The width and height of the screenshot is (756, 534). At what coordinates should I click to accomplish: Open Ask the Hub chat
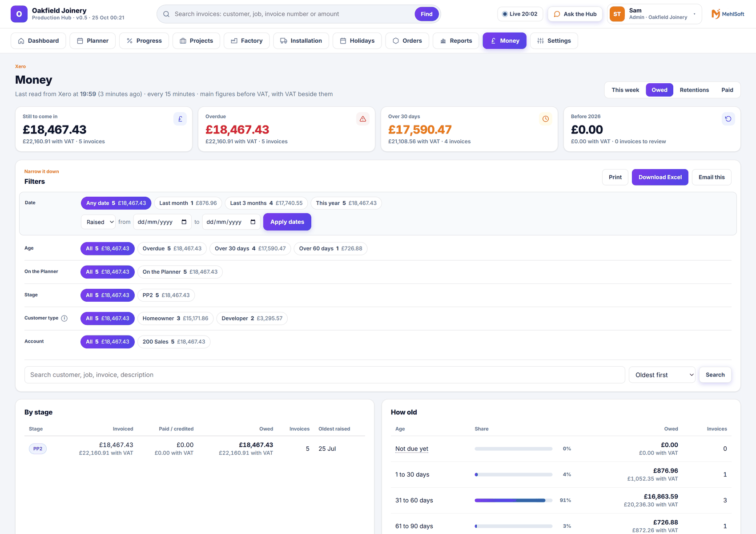pyautogui.click(x=575, y=14)
